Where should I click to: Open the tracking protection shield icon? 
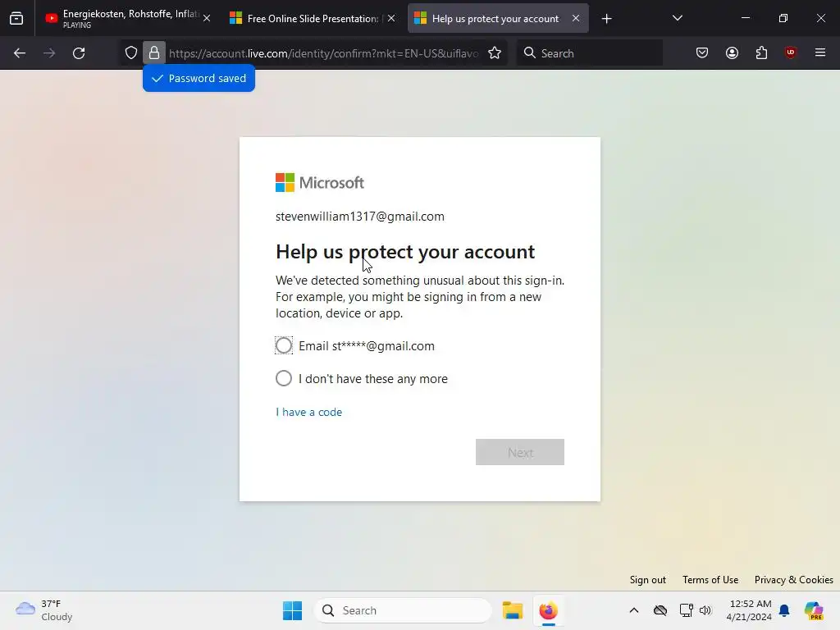pos(131,53)
